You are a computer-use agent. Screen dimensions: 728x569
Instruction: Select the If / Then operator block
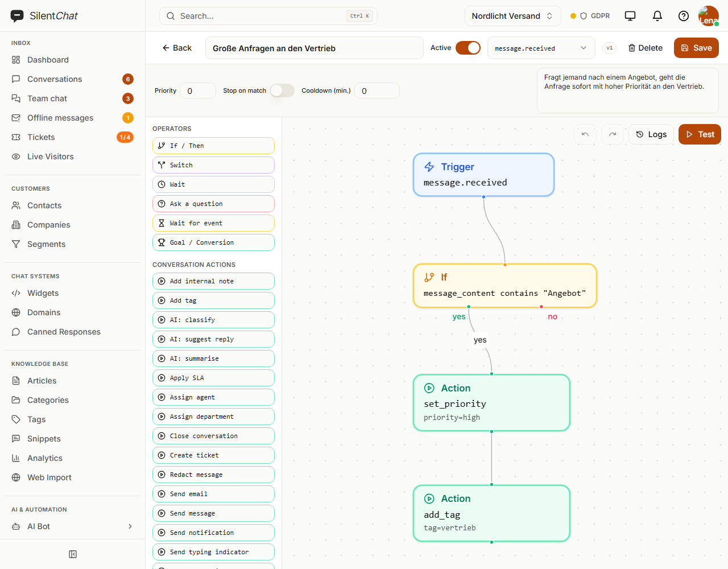213,146
